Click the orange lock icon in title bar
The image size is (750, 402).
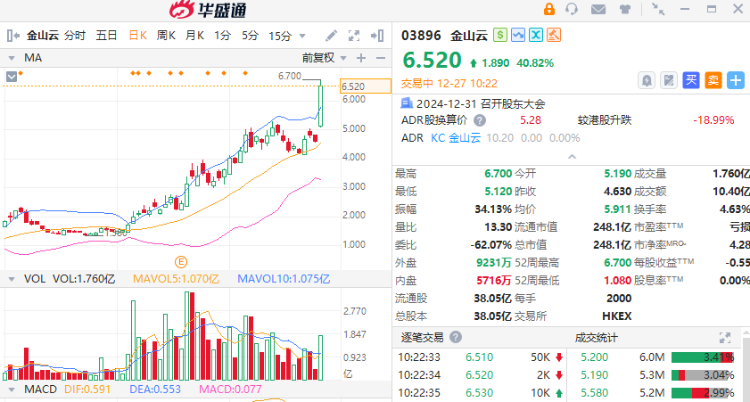[x=549, y=9]
